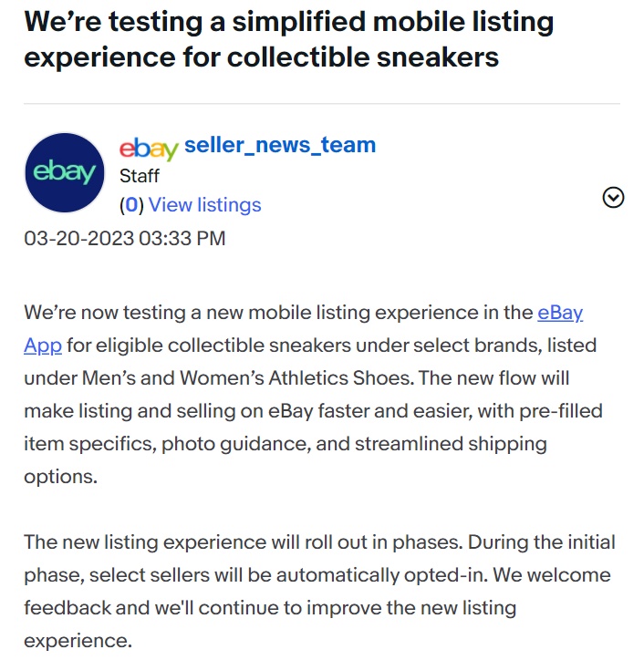Follow the underlined App link word
Viewport: 644px width, 660px height.
click(x=43, y=345)
